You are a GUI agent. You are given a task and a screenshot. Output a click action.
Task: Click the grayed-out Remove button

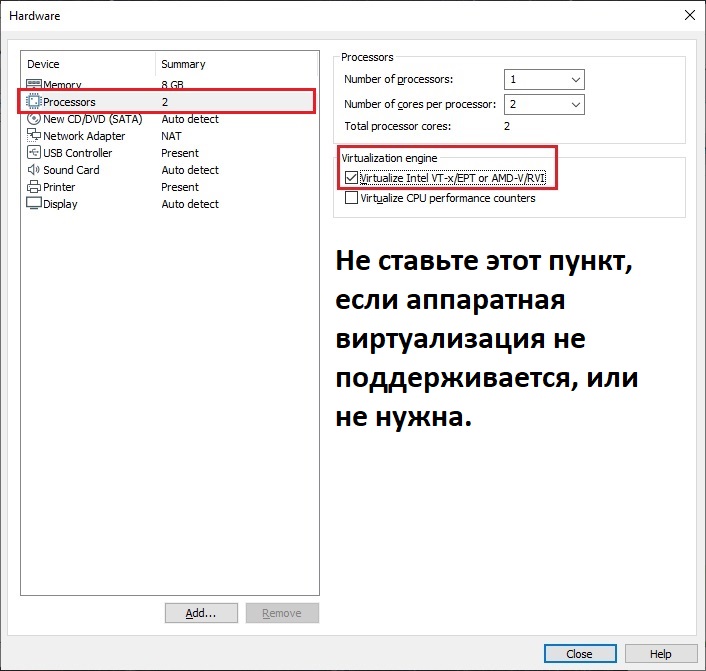point(282,613)
